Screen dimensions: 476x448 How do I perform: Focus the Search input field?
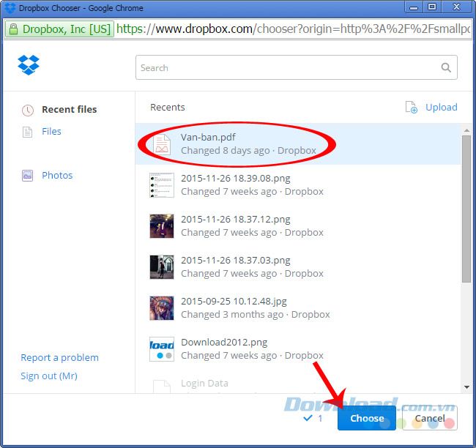pos(297,67)
